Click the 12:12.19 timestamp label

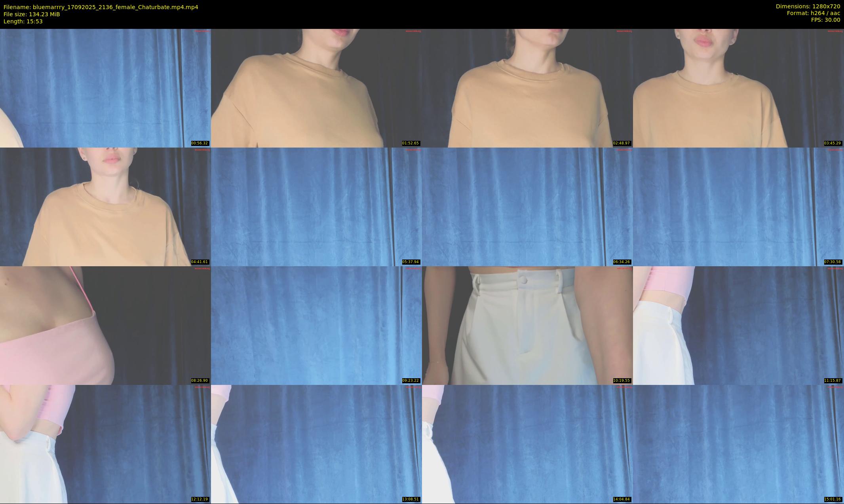200,499
